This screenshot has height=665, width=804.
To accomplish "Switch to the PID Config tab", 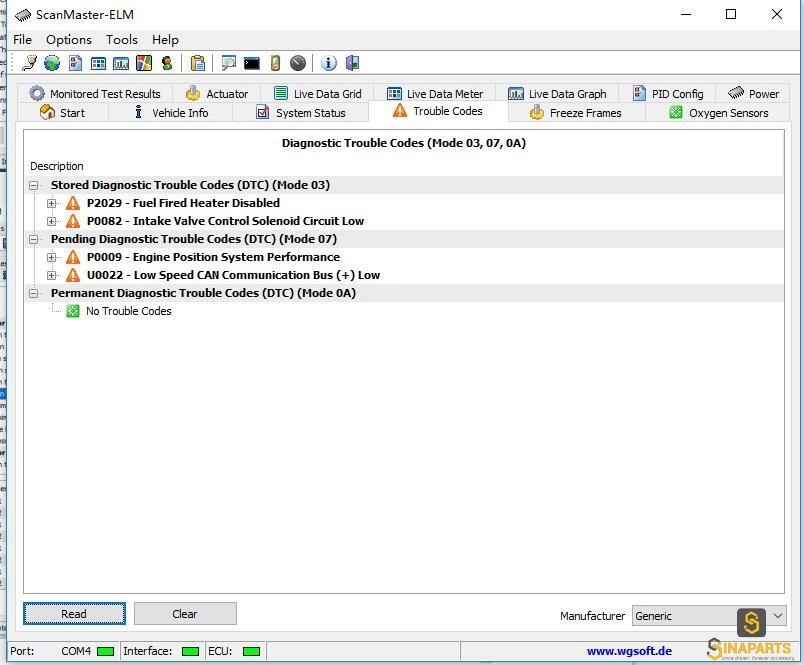I will [668, 94].
